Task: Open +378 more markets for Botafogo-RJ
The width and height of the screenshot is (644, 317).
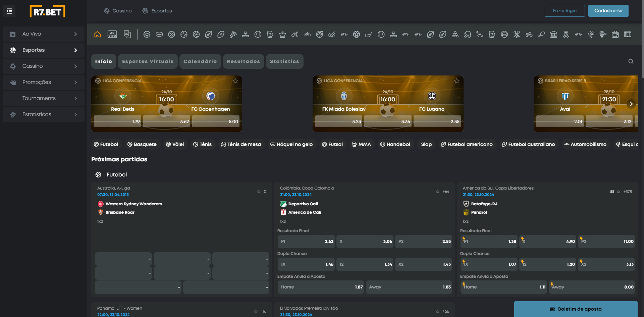Action: (x=628, y=192)
